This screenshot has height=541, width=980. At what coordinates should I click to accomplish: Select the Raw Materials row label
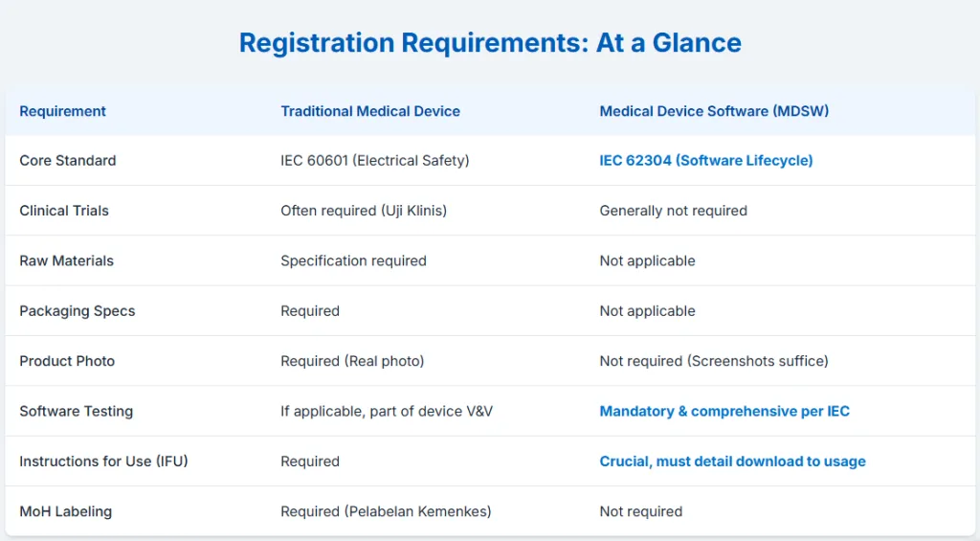point(66,260)
